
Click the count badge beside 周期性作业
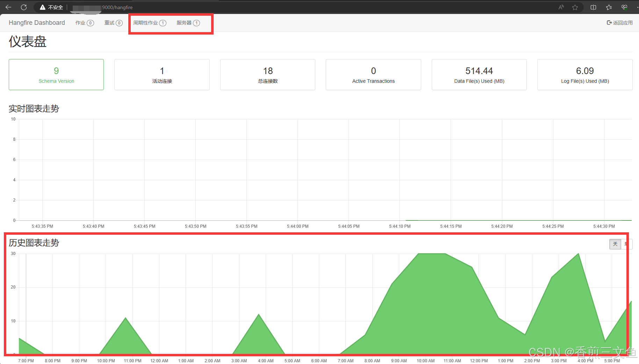(x=163, y=23)
